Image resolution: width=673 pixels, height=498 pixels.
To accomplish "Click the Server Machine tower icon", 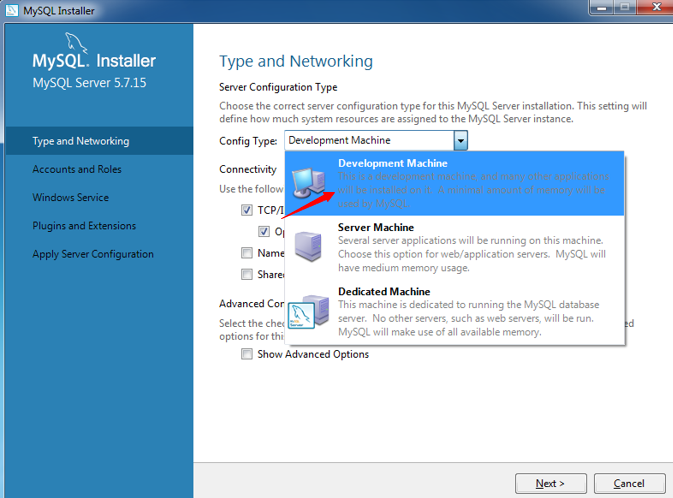I will (308, 246).
